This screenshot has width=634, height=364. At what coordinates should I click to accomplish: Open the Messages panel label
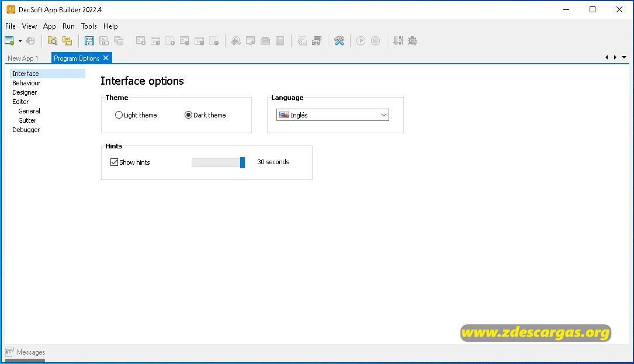(x=31, y=352)
